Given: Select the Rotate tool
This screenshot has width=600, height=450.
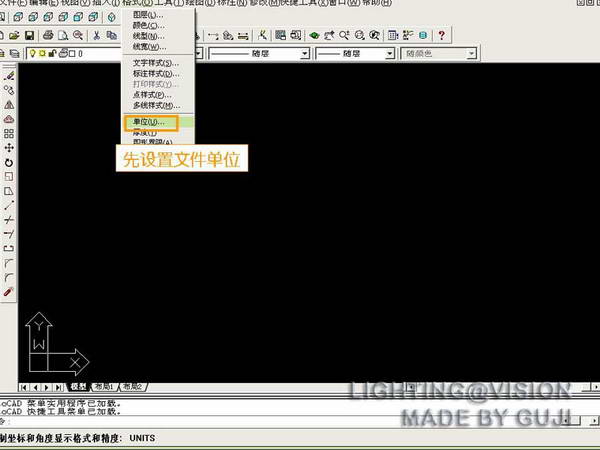Looking at the screenshot, I should [9, 162].
